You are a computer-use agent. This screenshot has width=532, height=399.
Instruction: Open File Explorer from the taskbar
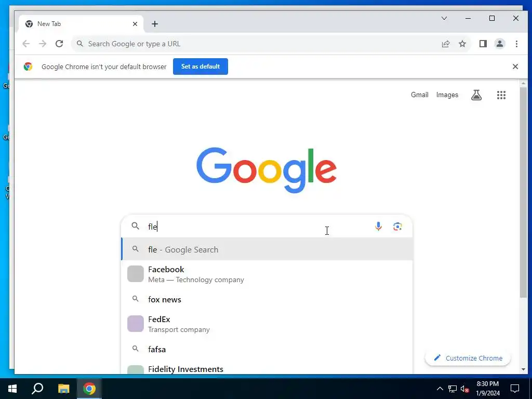pyautogui.click(x=63, y=389)
